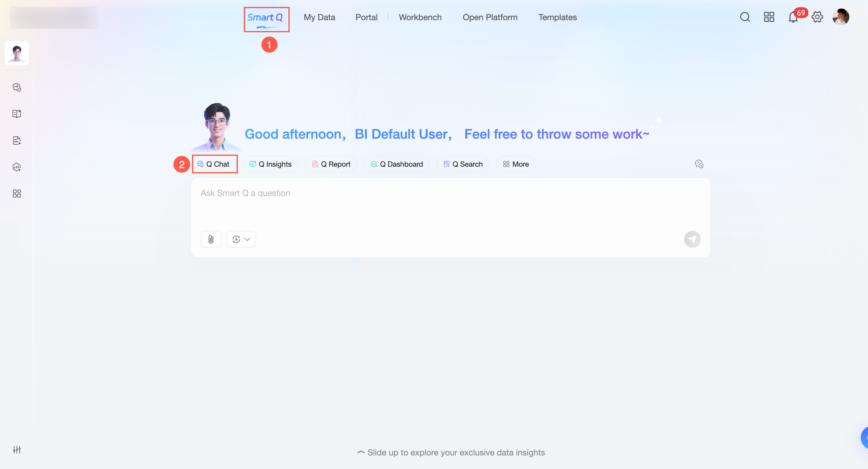Open more apps grid in sidebar

(17, 194)
